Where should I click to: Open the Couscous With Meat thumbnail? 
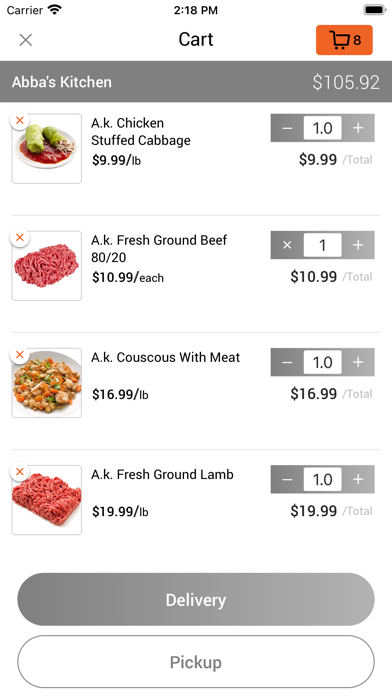47,383
